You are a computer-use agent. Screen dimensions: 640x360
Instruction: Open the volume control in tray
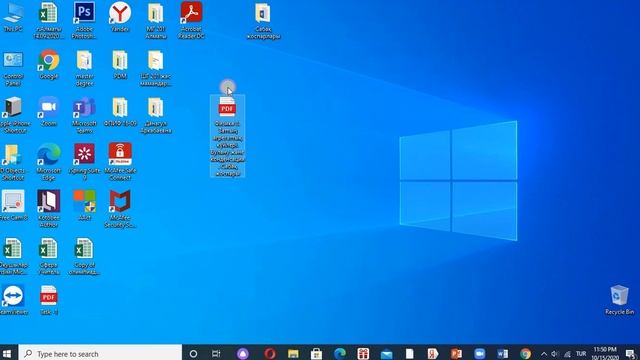point(554,354)
